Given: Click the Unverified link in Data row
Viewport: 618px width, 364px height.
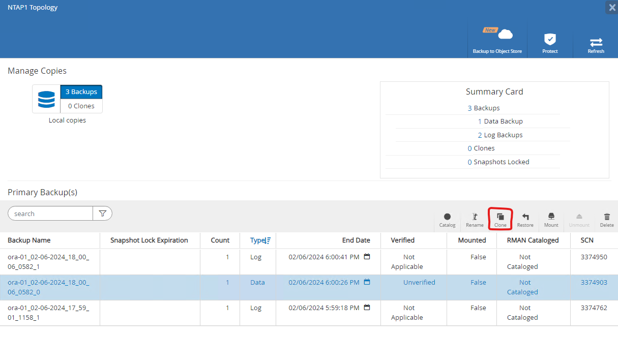Looking at the screenshot, I should point(419,283).
